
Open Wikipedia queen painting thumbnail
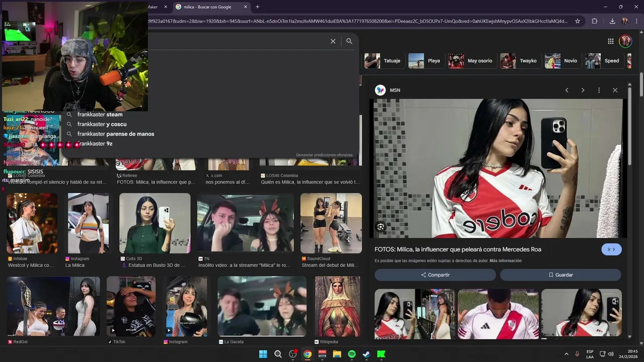coord(338,306)
